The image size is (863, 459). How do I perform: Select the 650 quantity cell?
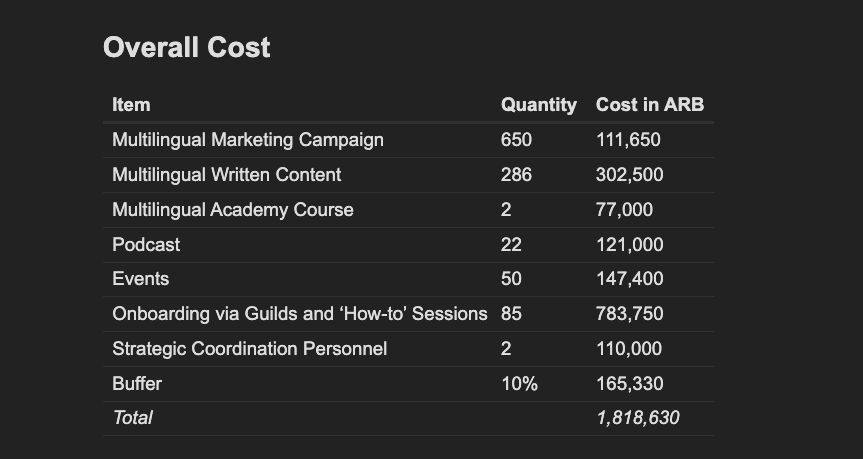[x=516, y=140]
